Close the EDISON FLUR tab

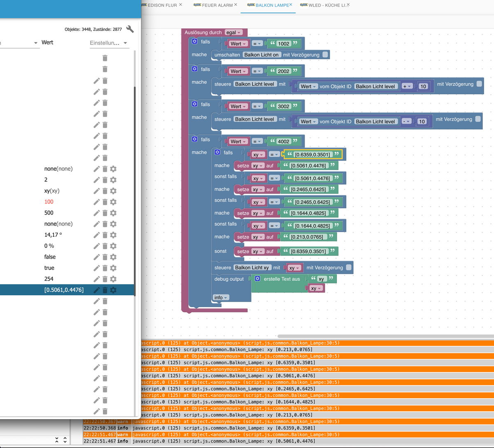[180, 5]
